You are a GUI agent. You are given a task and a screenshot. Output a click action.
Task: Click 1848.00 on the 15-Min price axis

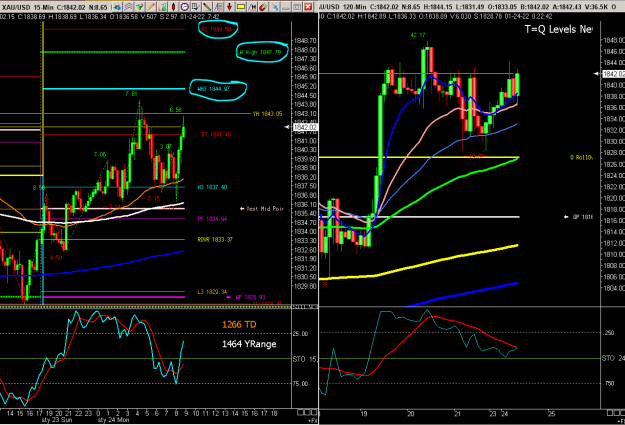tap(305, 50)
